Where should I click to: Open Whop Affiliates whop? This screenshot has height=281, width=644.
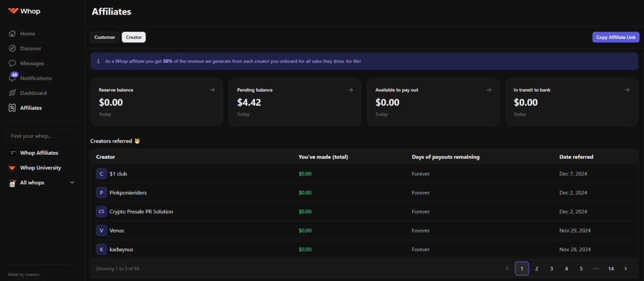coord(39,153)
